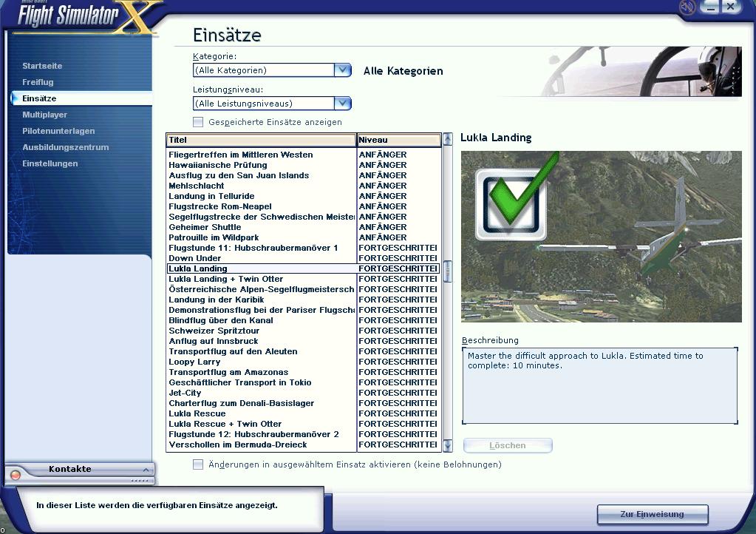Select Blindflug über den Kanal mission
This screenshot has height=534, width=756.
coord(303,320)
